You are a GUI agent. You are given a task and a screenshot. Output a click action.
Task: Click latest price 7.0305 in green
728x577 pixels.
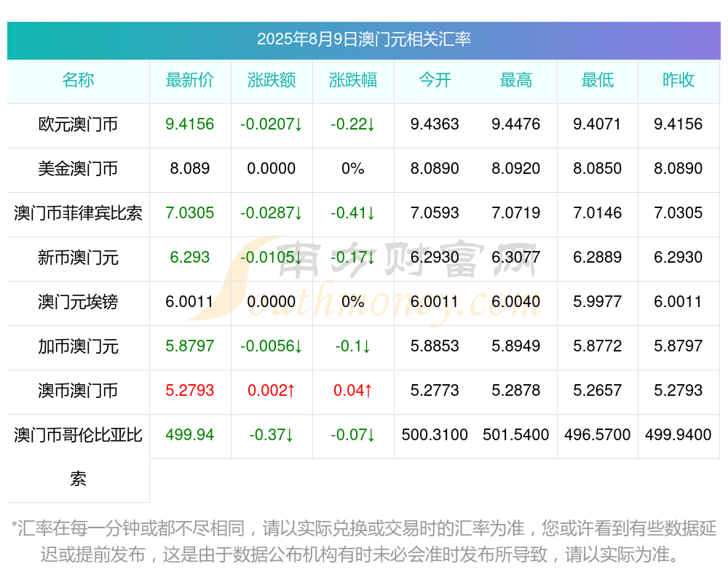[190, 212]
